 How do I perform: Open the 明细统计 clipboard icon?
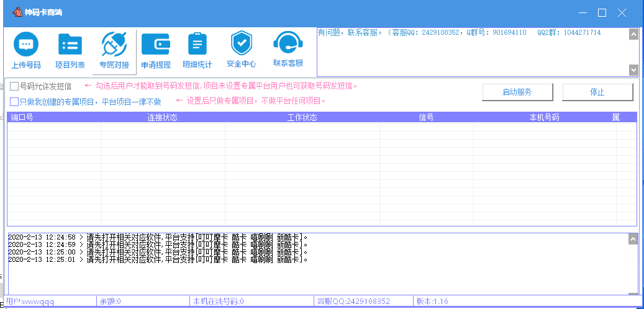197,45
